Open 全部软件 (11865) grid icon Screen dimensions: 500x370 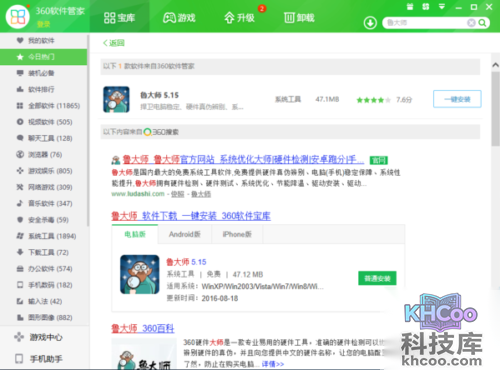pos(20,105)
